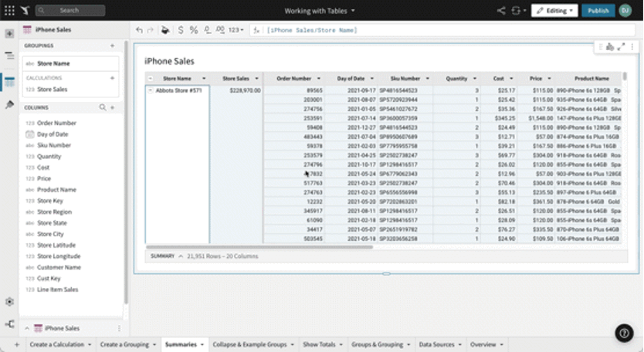Switch to Data Sources tab
Screen dimensions: 644x352
coord(437,344)
